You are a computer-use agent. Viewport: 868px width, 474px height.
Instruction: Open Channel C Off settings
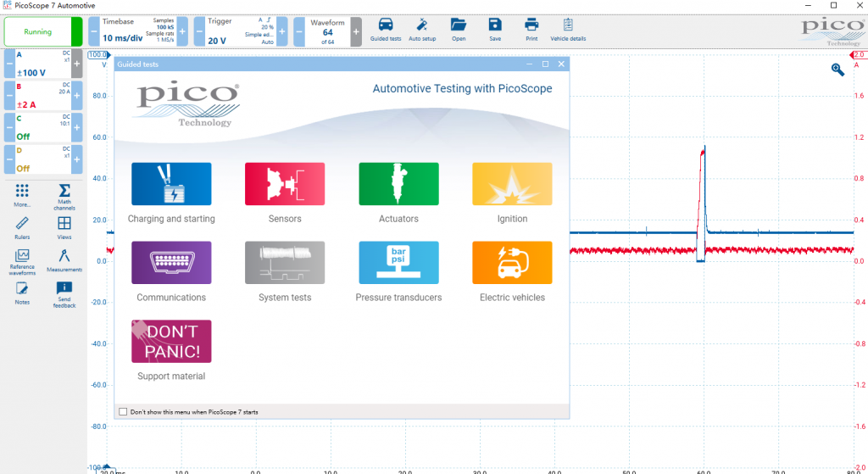coord(42,127)
